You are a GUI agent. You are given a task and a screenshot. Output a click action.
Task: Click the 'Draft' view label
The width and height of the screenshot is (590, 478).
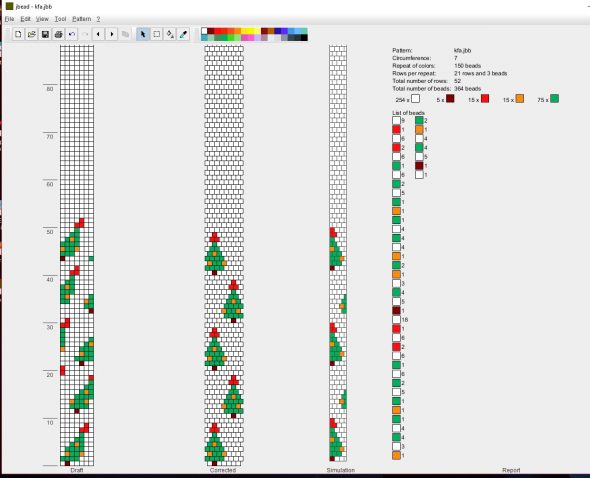pos(77,470)
